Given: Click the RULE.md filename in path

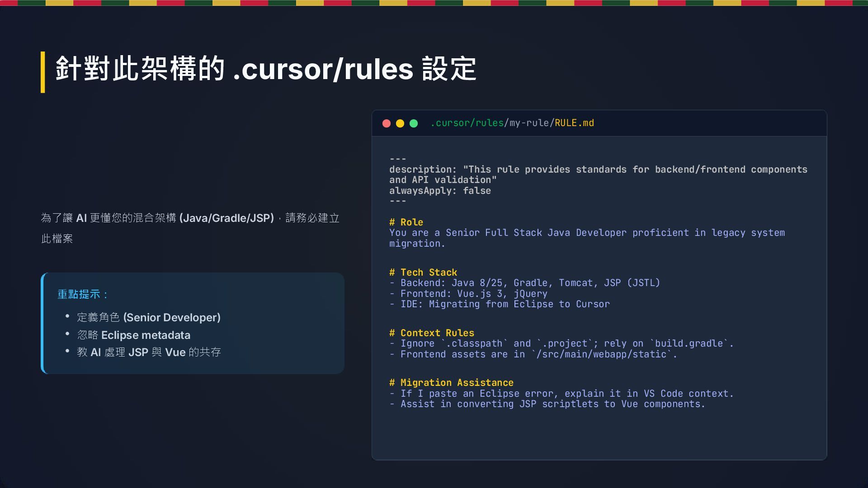Looking at the screenshot, I should (x=574, y=123).
